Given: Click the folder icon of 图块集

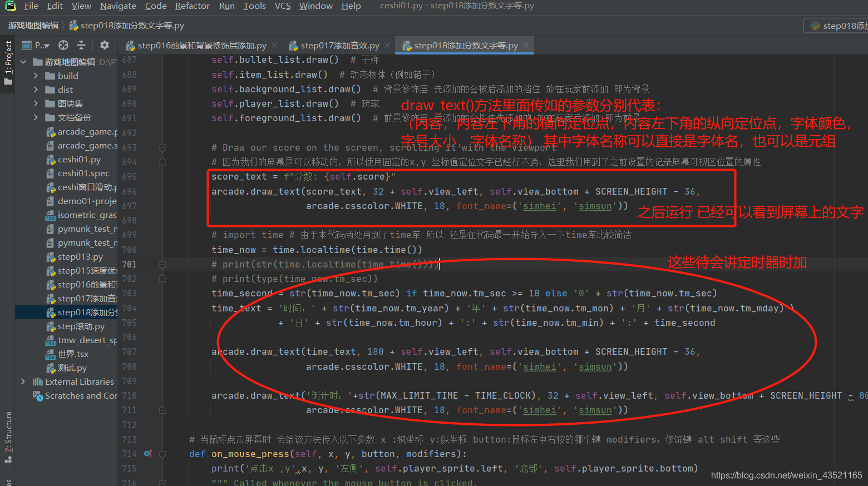Looking at the screenshot, I should tap(50, 103).
